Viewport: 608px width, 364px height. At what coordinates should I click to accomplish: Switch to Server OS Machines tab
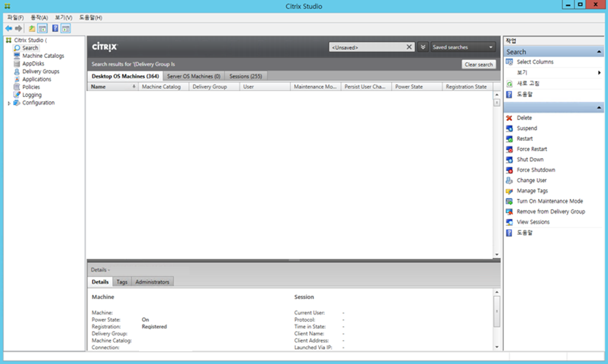click(194, 76)
